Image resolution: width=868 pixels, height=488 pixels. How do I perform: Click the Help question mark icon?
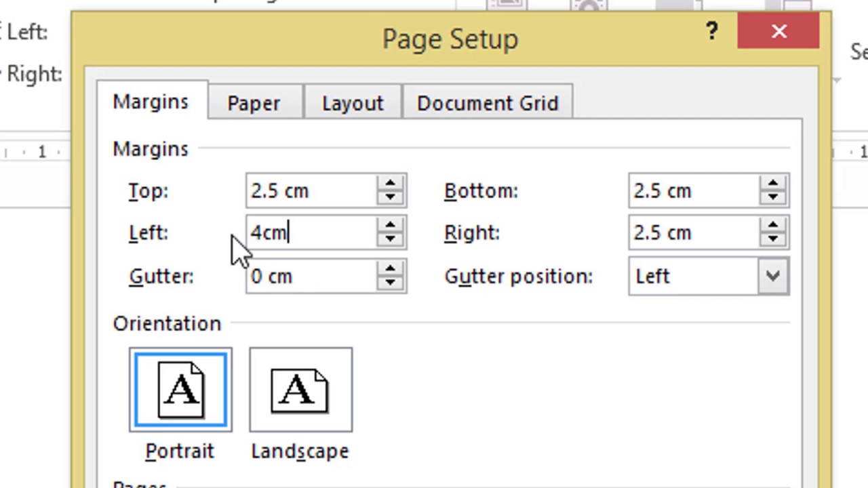pos(711,31)
